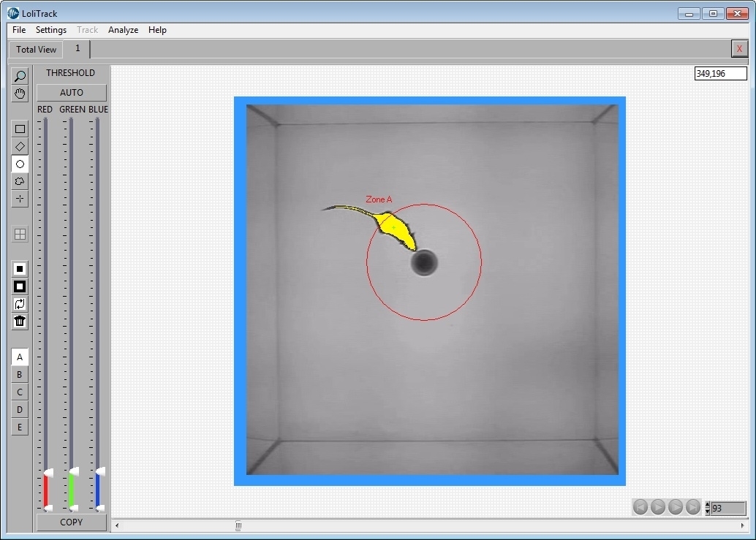Click the trash can delete icon
The width and height of the screenshot is (756, 540).
(20, 322)
